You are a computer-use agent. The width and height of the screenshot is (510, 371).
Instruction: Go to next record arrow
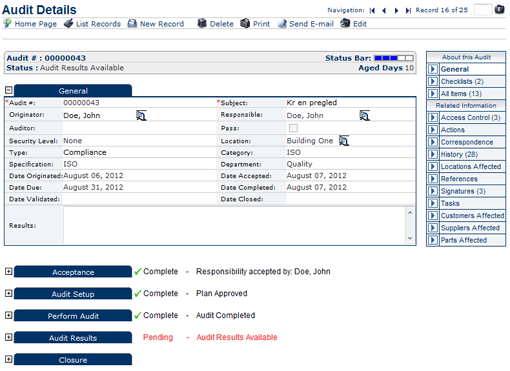pos(396,11)
